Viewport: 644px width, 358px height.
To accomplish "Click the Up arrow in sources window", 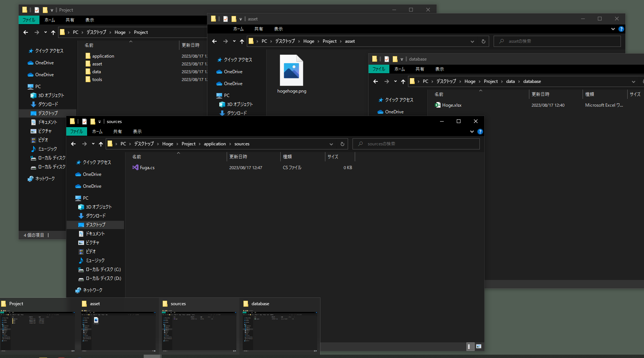I will tap(101, 144).
